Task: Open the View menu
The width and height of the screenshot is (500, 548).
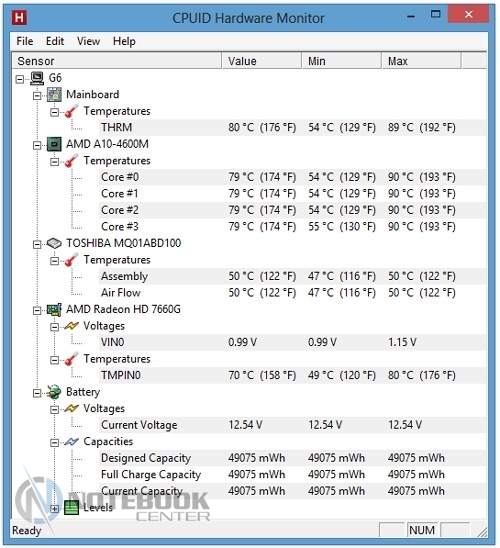Action: coord(88,41)
